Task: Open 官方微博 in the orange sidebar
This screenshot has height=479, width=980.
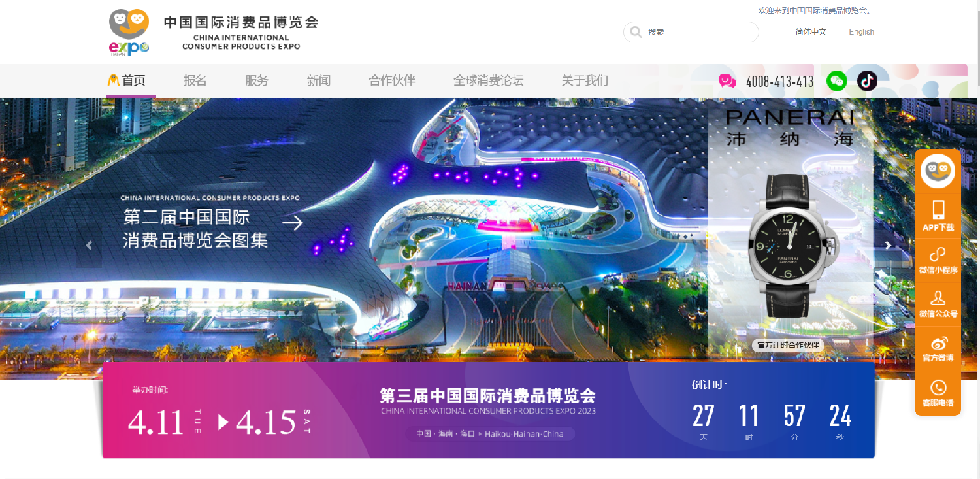Action: (938, 348)
